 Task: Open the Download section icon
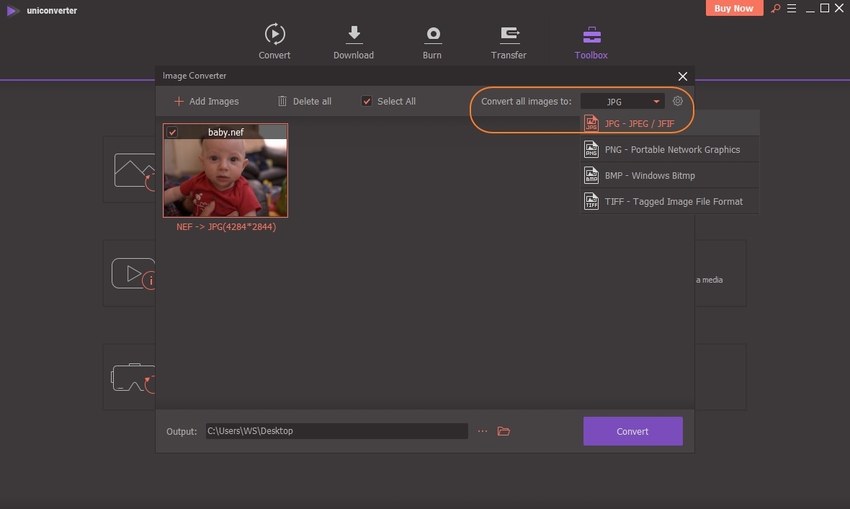coord(353,34)
